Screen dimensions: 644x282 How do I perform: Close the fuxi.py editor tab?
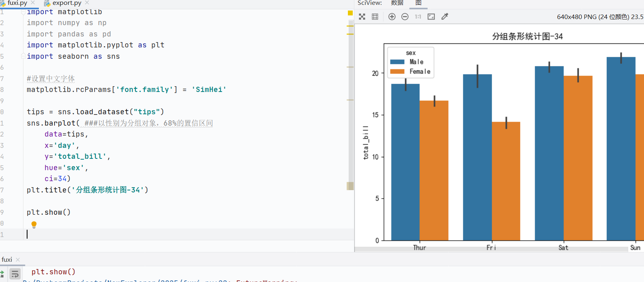[x=33, y=3]
